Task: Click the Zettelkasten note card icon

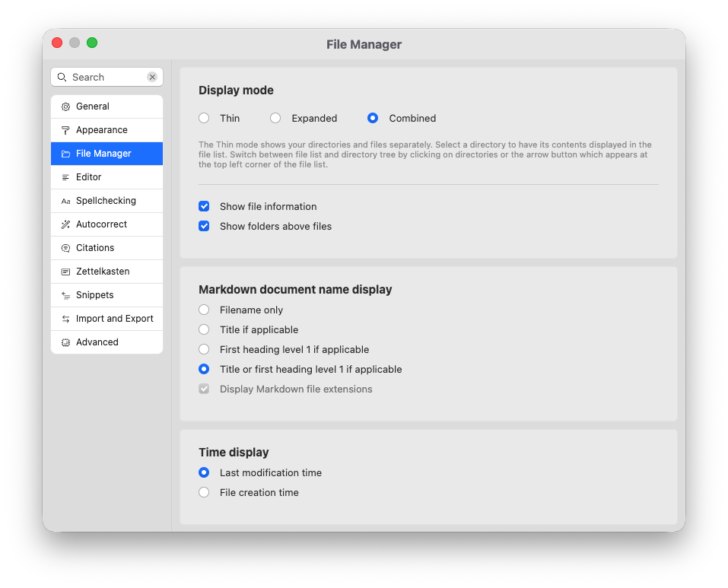Action: point(65,271)
